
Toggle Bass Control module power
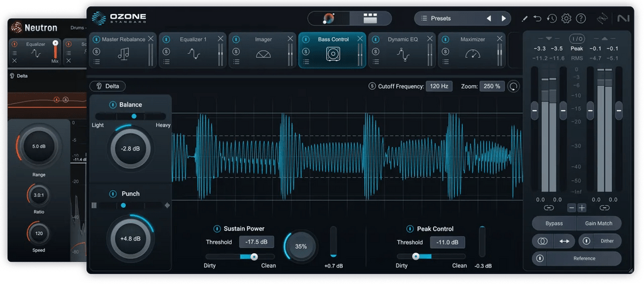306,40
